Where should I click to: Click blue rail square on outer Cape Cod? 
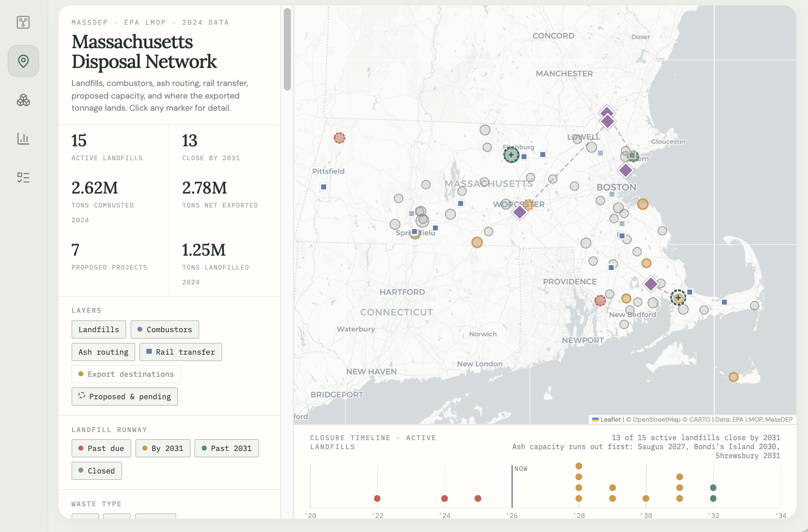pyautogui.click(x=724, y=302)
